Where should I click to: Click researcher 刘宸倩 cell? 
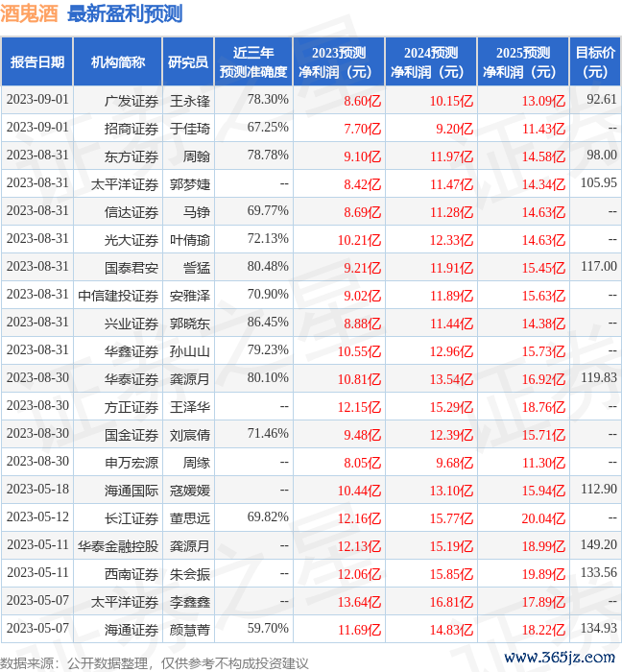point(190,435)
